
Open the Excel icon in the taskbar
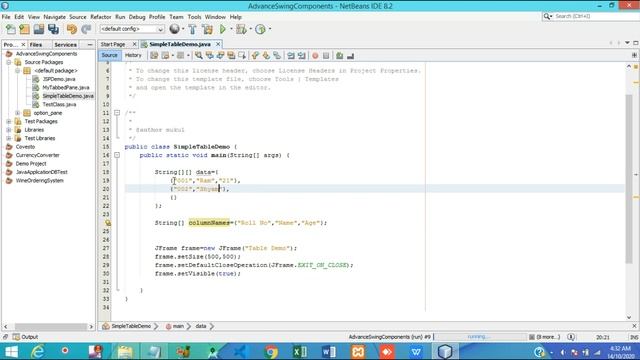point(300,351)
